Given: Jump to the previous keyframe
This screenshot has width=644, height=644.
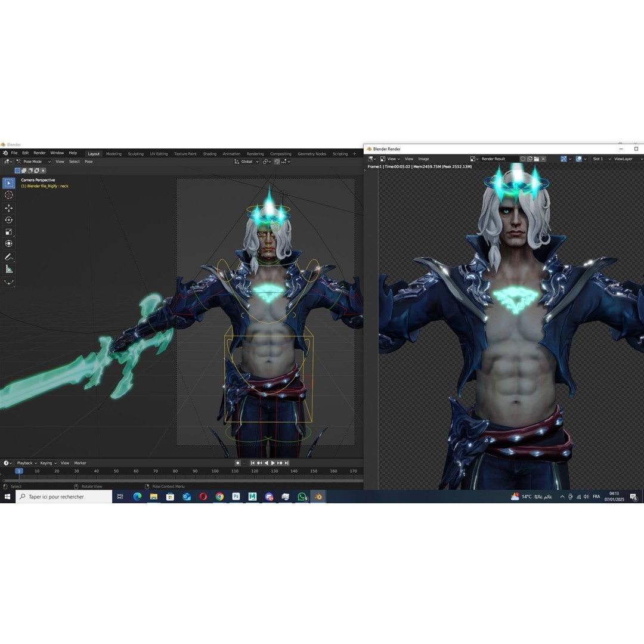Looking at the screenshot, I should click(259, 463).
